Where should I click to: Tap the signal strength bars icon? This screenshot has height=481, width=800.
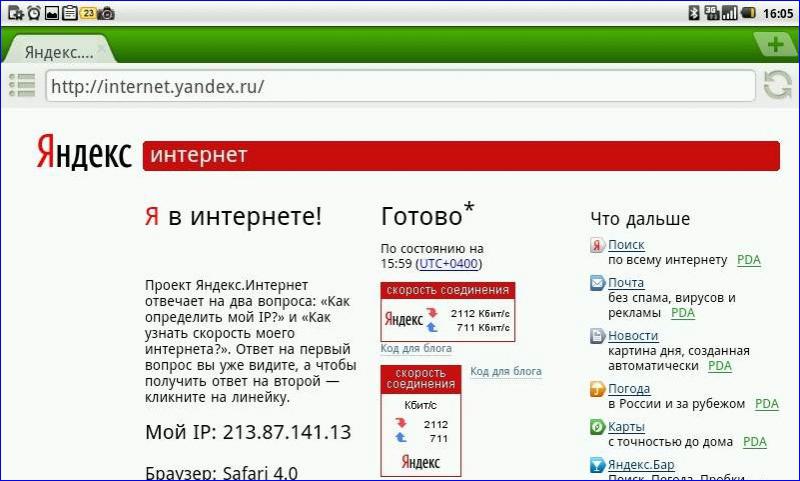click(730, 13)
